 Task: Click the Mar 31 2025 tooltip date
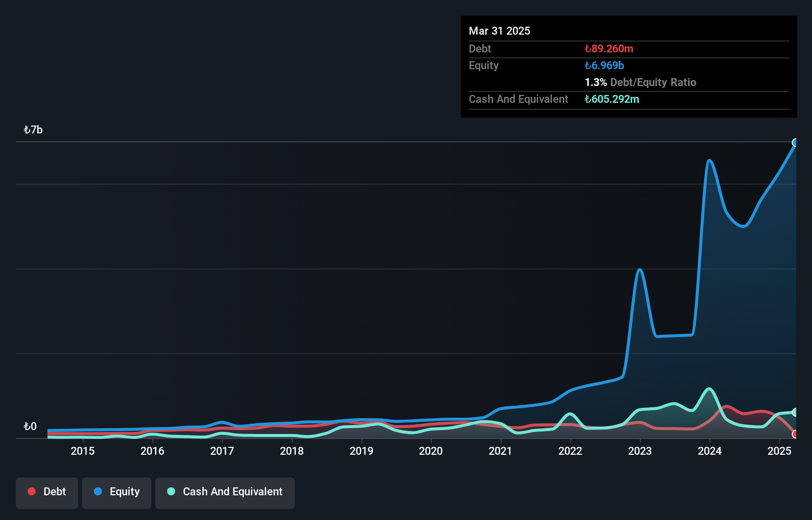[x=499, y=31]
